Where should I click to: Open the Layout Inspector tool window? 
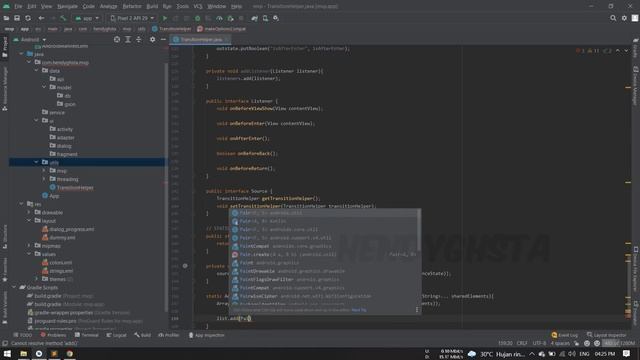tap(607, 335)
